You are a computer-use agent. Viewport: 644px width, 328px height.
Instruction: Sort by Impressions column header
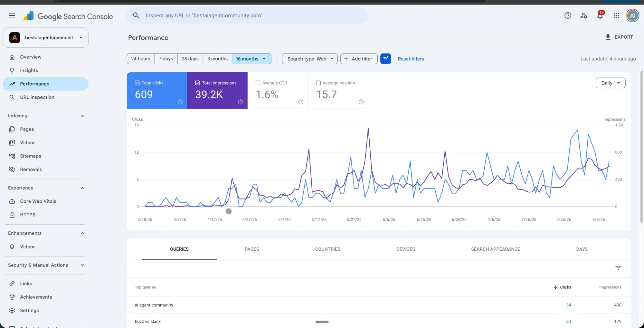(610, 287)
